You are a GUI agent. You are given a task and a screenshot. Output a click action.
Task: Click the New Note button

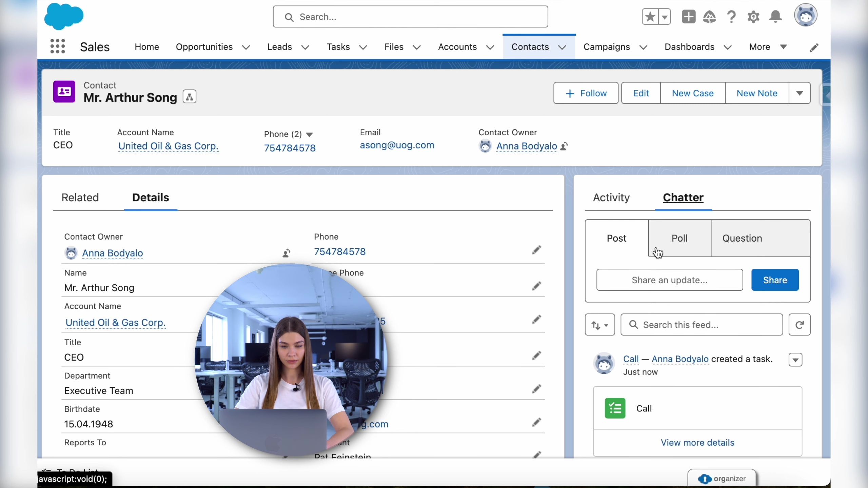coord(757,93)
